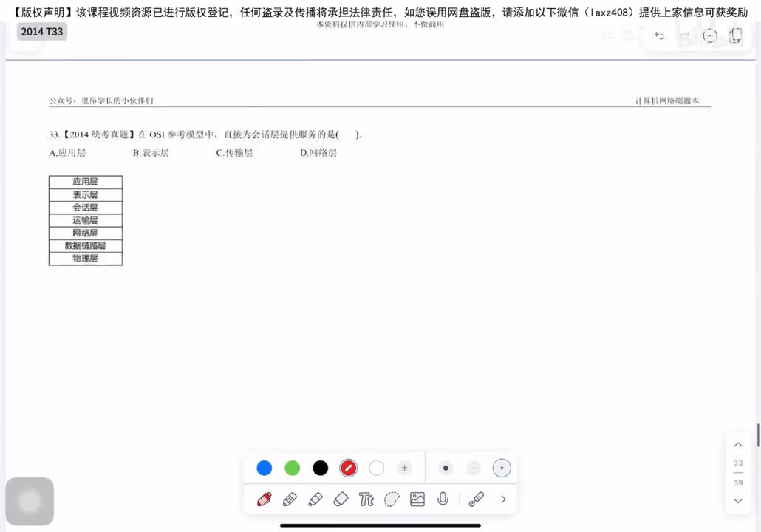Image resolution: width=761 pixels, height=532 pixels.
Task: Select the highlighter tool
Action: [315, 499]
